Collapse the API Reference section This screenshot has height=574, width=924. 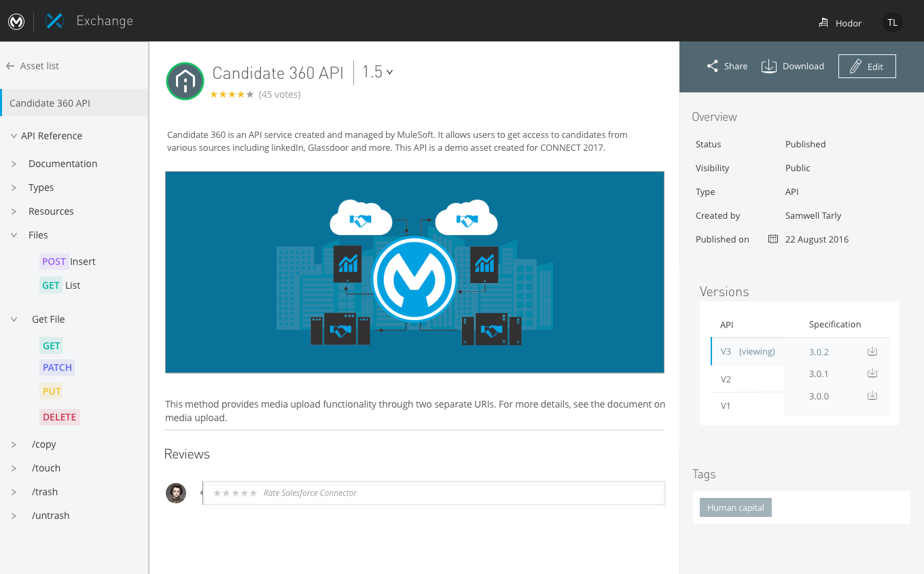(14, 136)
